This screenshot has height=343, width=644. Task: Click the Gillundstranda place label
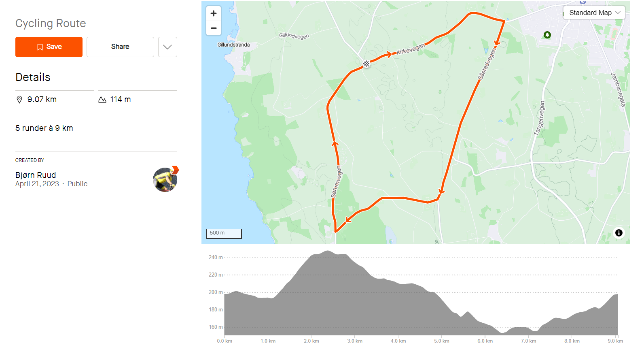pyautogui.click(x=233, y=45)
